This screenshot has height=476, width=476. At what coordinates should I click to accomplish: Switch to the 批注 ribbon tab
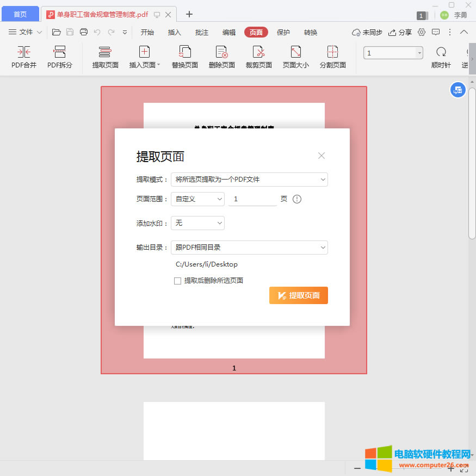(x=202, y=32)
